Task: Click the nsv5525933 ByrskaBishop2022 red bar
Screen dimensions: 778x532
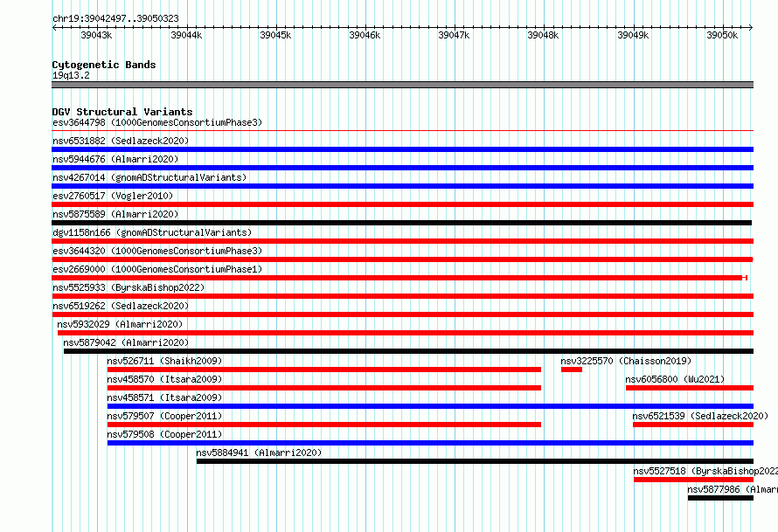Action: pos(402,296)
